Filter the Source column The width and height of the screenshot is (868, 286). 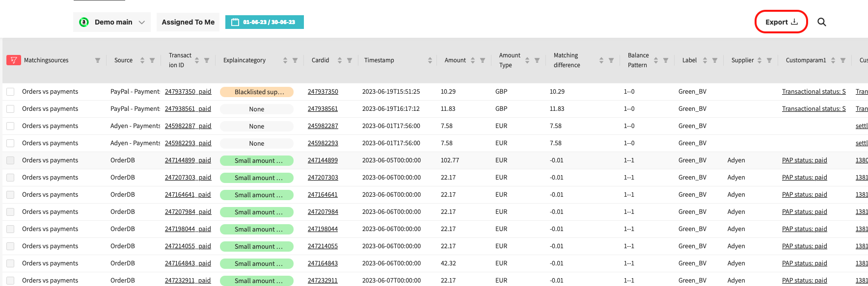click(152, 60)
